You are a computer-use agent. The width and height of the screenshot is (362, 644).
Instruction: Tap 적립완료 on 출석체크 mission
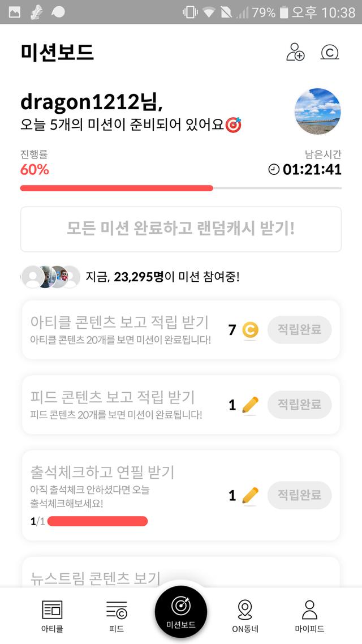click(299, 495)
